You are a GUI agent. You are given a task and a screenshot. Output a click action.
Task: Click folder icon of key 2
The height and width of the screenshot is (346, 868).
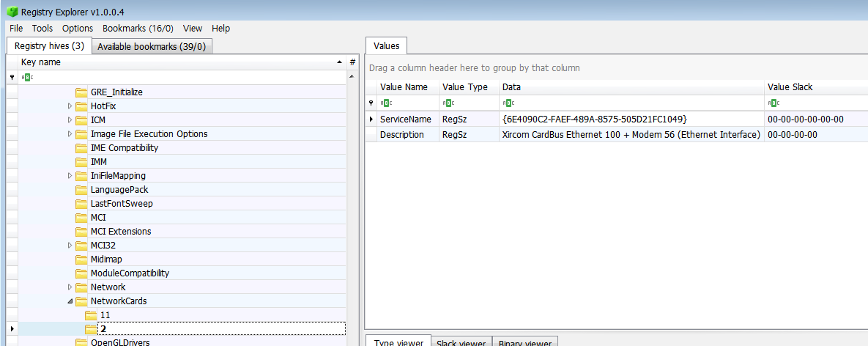pyautogui.click(x=92, y=329)
